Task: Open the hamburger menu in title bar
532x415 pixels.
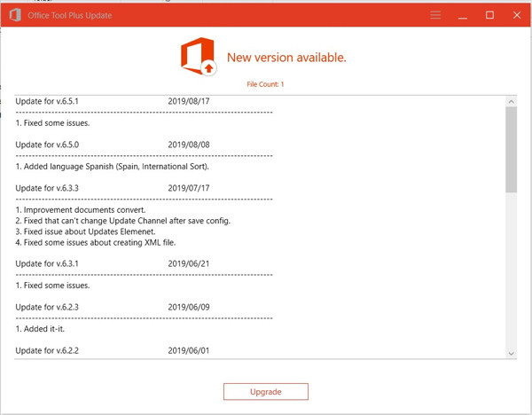Action: pos(435,15)
